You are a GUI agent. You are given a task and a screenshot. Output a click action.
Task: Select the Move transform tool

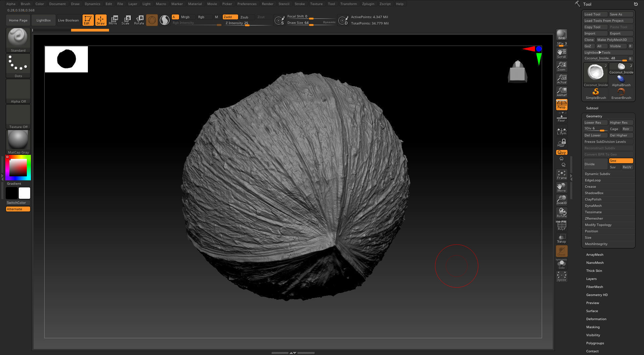[113, 20]
